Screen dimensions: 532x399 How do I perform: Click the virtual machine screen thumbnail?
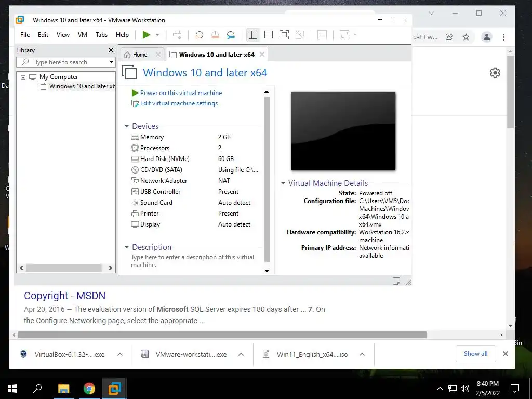coord(343,131)
